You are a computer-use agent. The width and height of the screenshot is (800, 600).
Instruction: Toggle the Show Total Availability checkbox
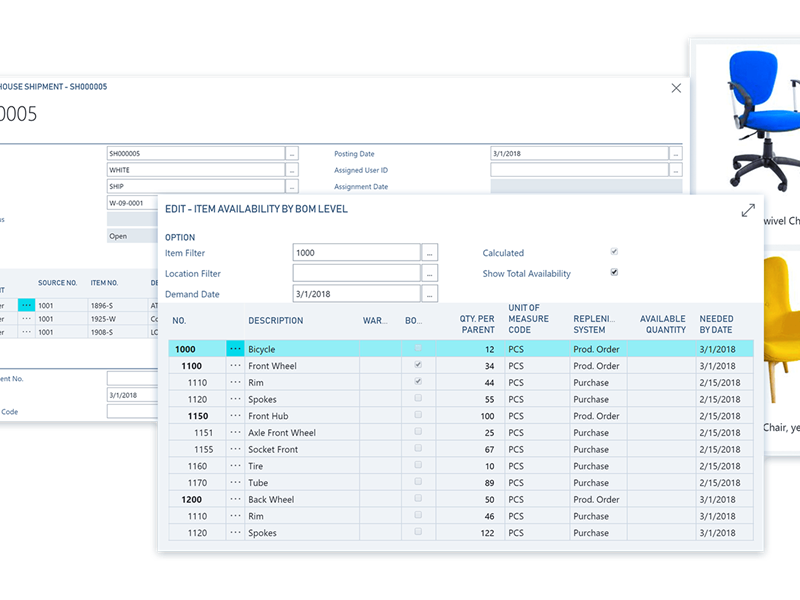tap(614, 272)
